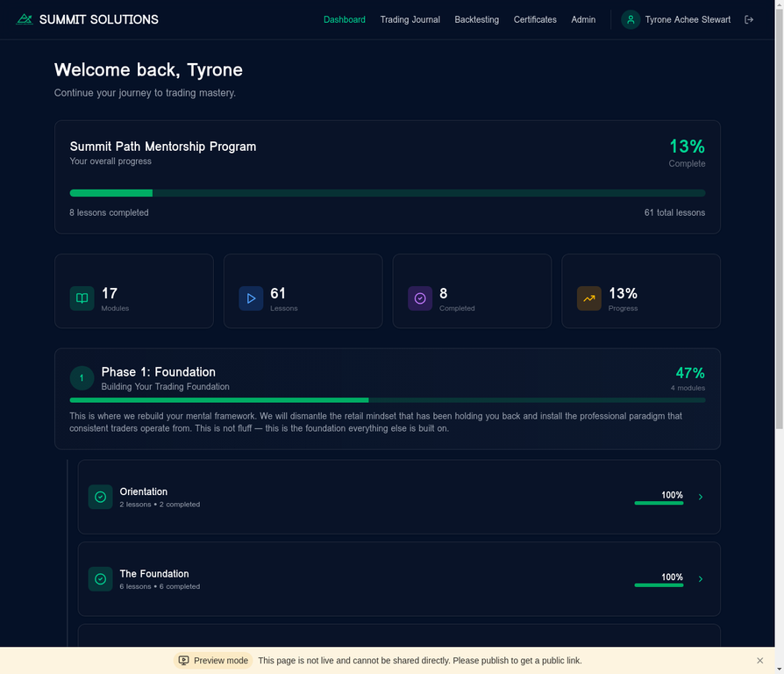Click the Phase 1 number badge
Screen dimensions: 784x674
82,377
